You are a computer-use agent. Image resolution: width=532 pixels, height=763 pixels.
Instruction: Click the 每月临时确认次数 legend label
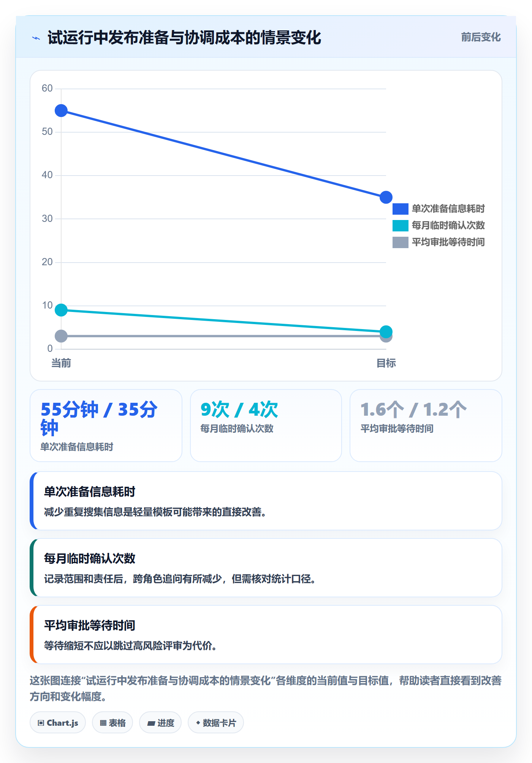point(448,226)
